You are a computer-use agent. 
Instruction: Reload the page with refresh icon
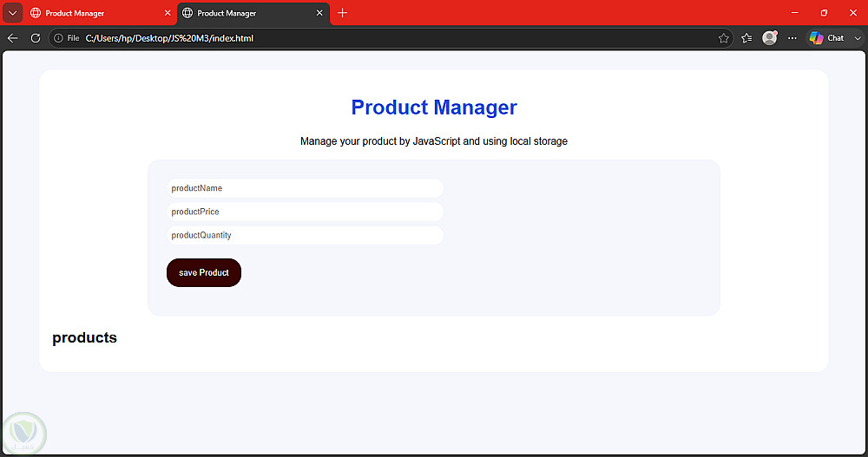point(36,38)
